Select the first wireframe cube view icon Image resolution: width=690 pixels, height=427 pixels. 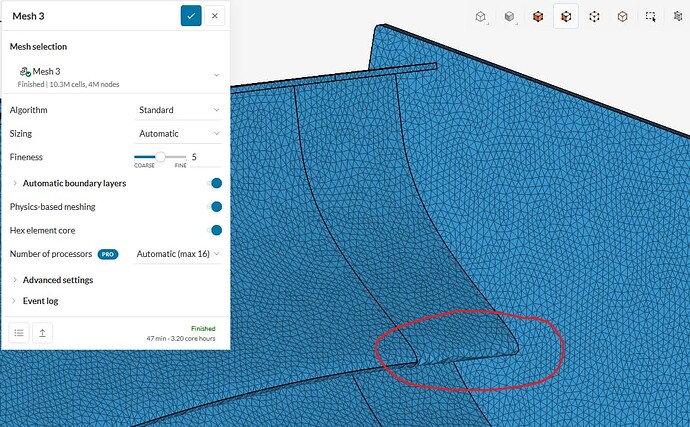click(x=481, y=17)
